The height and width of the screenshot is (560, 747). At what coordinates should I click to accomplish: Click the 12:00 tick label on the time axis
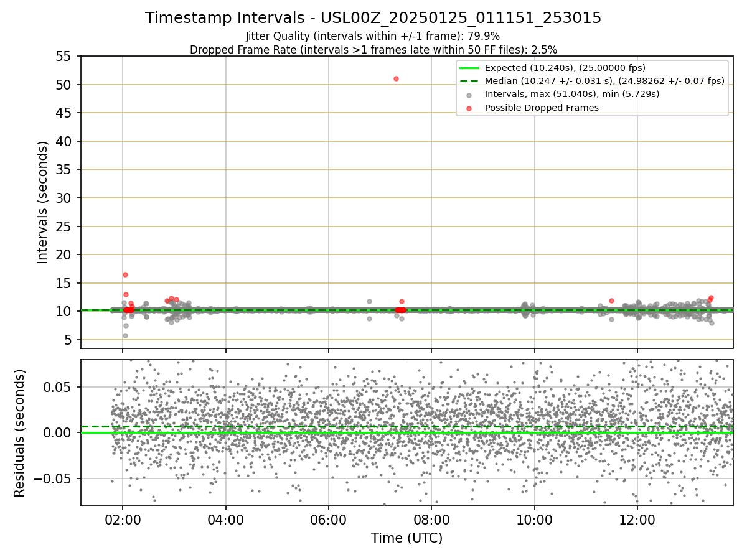pos(637,519)
